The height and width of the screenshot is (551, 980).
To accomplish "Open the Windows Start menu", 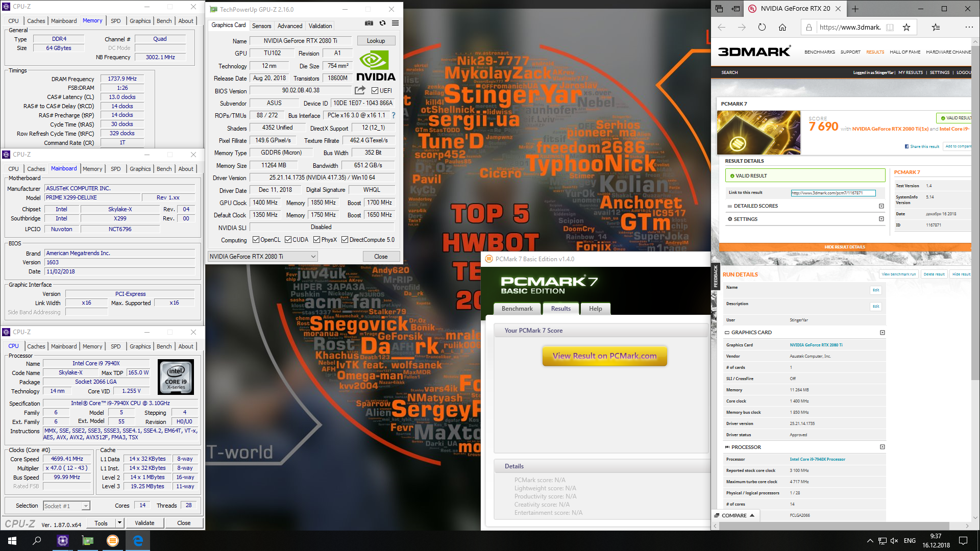I will [12, 541].
